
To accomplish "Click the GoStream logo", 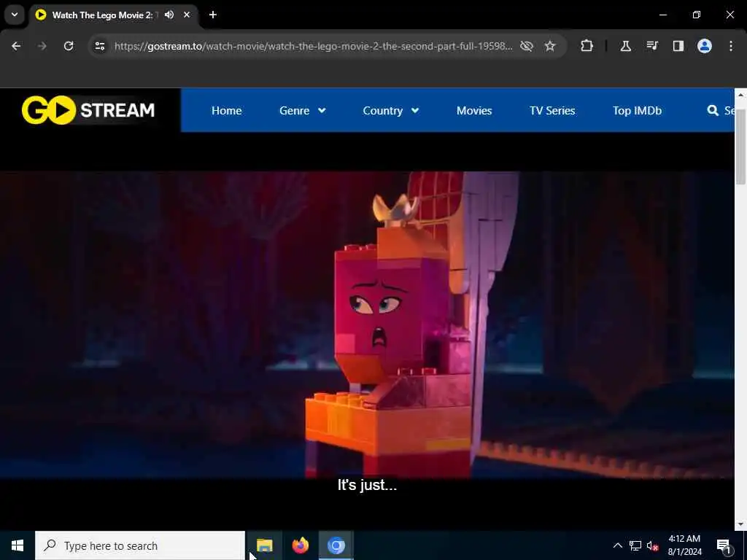I will [88, 110].
